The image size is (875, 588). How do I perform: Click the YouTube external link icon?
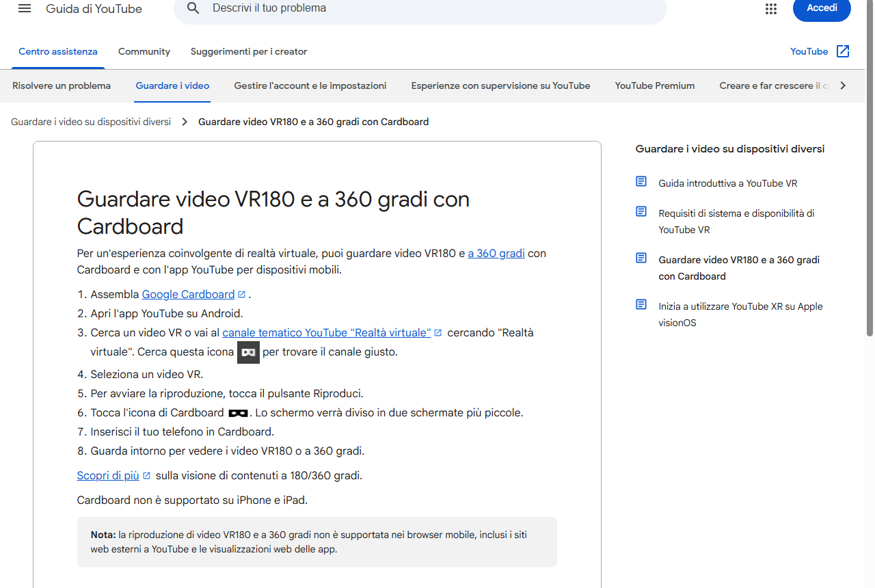(843, 51)
